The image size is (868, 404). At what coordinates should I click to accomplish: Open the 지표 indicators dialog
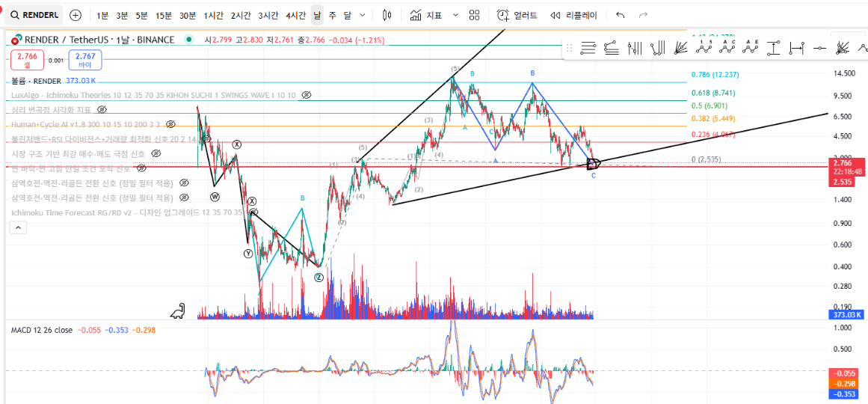pyautogui.click(x=426, y=15)
